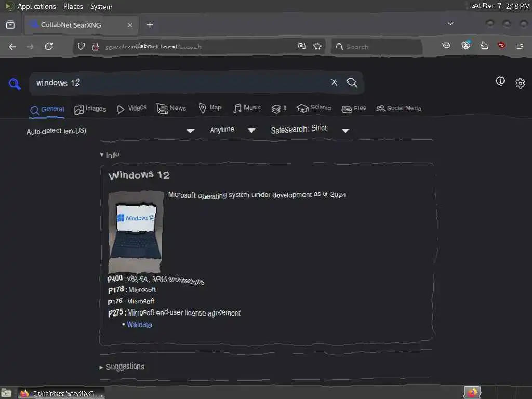Switch to the Music category
Screen dimensions: 532x399
pos(247,108)
